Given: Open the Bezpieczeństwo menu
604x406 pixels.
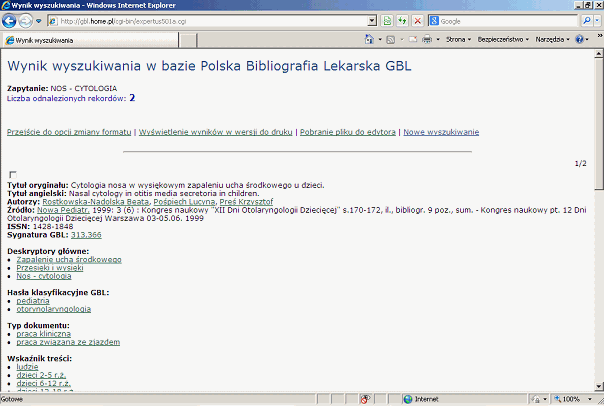Looking at the screenshot, I should click(503, 39).
